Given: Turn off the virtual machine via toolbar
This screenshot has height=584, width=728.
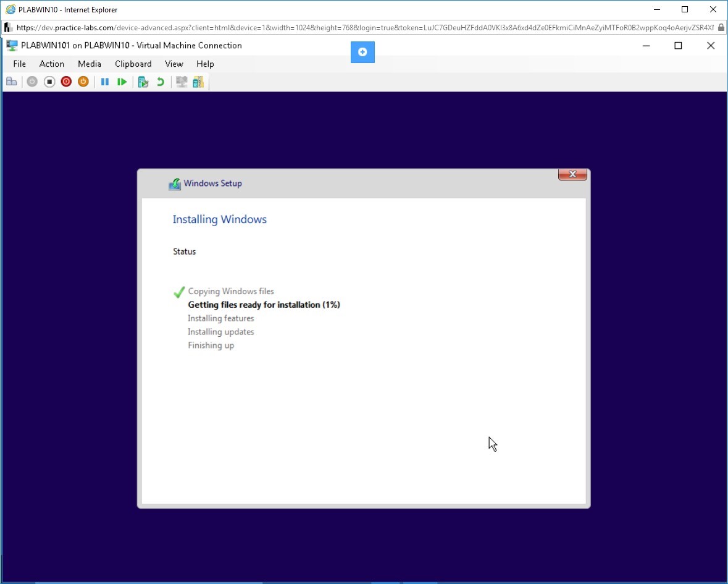Looking at the screenshot, I should (49, 82).
